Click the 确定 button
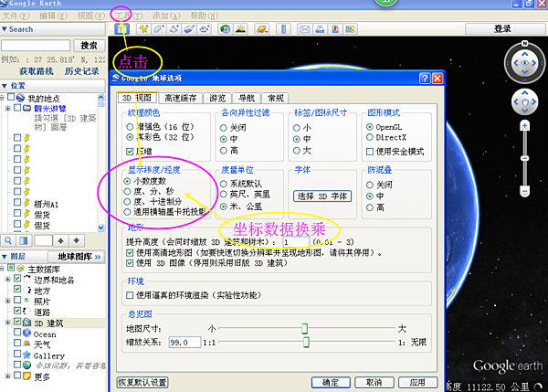Screen dimensions: 548x392 click(x=331, y=382)
